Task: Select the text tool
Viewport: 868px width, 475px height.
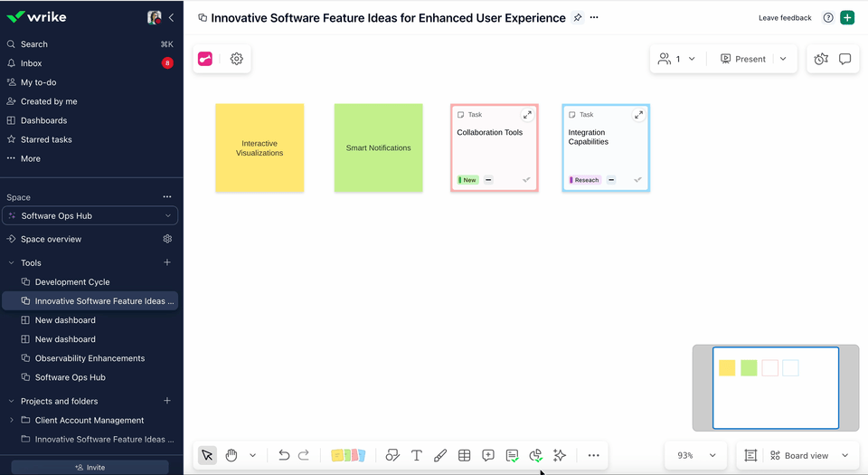Action: (417, 456)
